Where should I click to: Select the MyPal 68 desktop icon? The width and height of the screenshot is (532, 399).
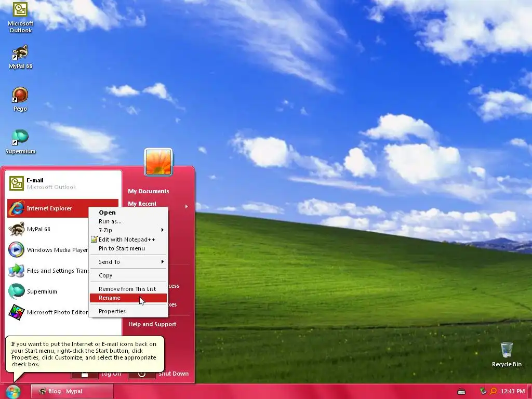(x=20, y=57)
